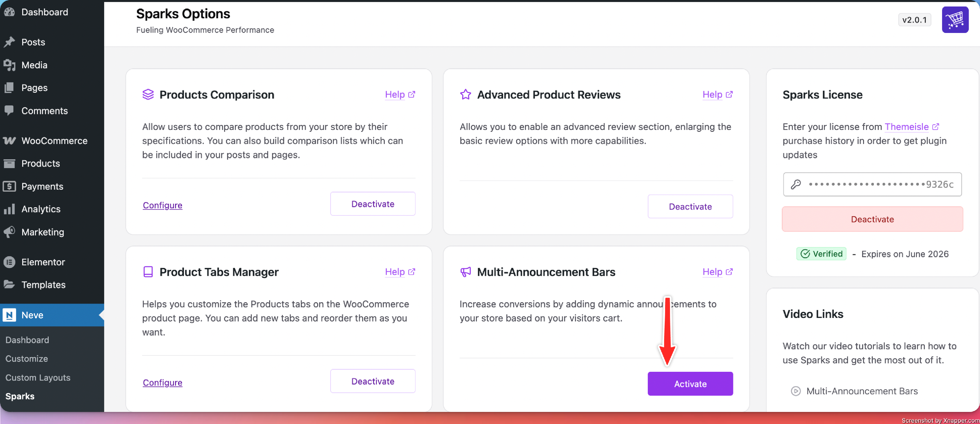This screenshot has width=980, height=424.
Task: Click the Analytics bar chart icon
Action: [9, 209]
